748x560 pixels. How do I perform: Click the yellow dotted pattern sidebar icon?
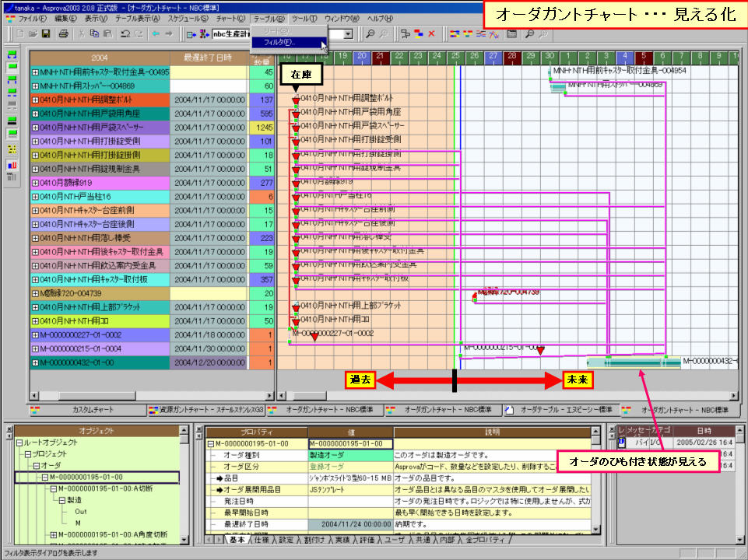(12, 149)
